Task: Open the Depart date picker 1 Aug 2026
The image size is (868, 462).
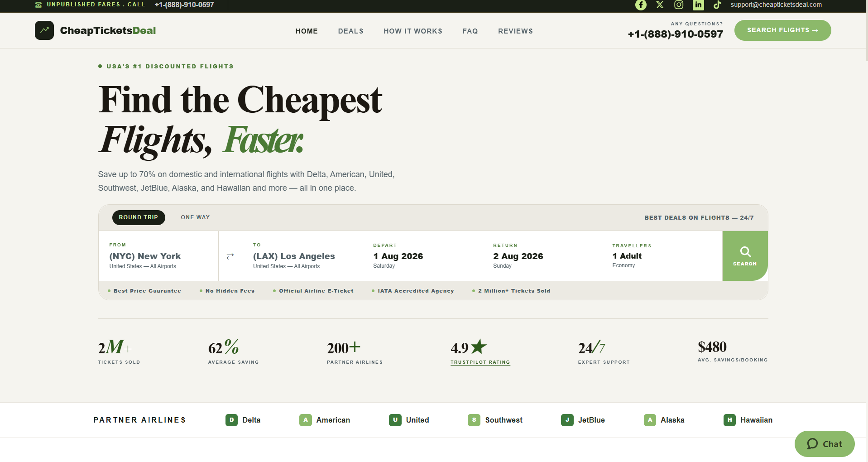Action: coord(422,256)
